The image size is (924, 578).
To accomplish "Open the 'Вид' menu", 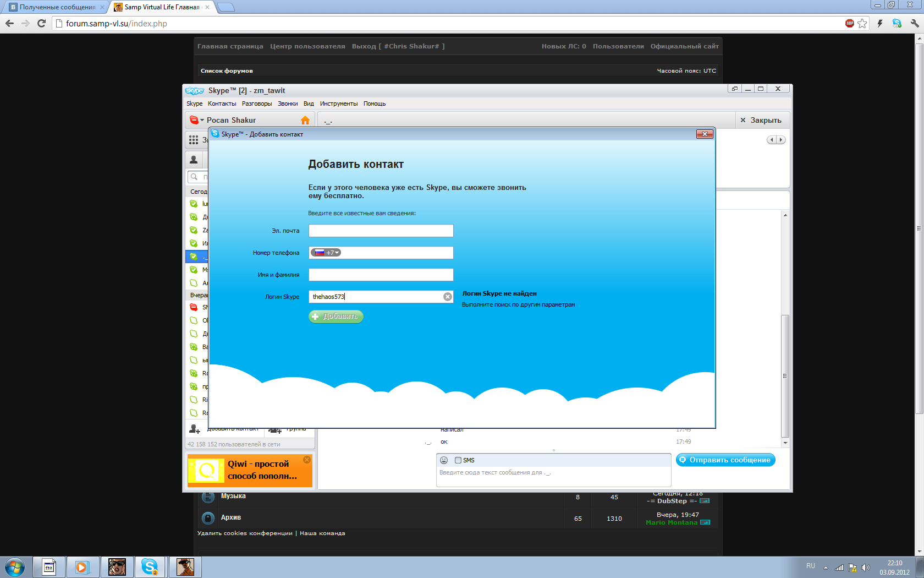I will pyautogui.click(x=309, y=103).
